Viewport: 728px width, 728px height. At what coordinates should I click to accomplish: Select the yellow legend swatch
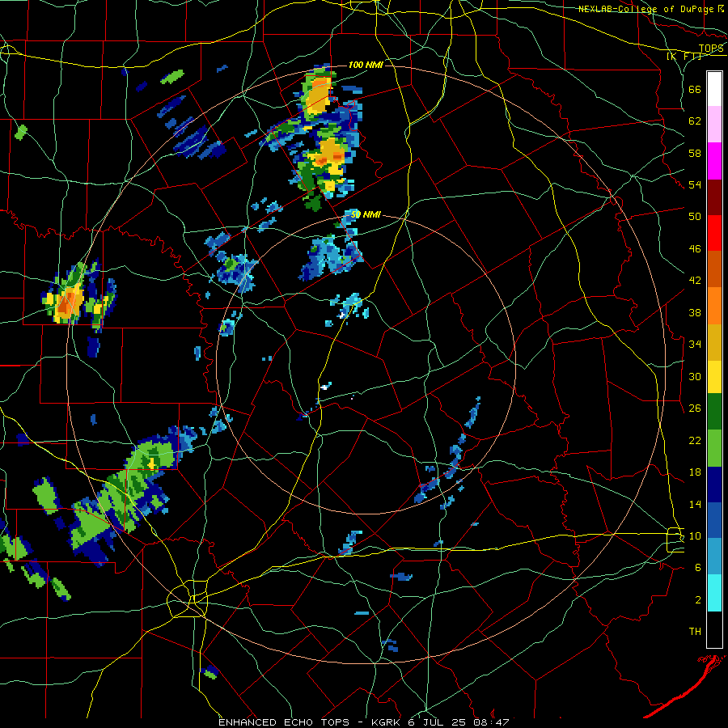[x=714, y=376]
